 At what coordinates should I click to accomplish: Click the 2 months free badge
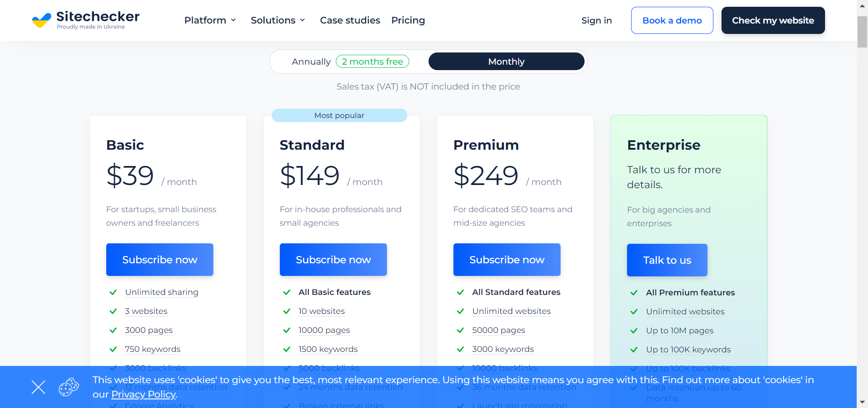pyautogui.click(x=372, y=62)
